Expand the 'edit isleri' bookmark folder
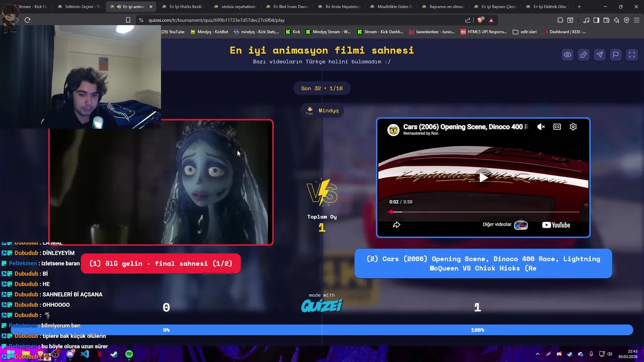This screenshot has width=644, height=362. pyautogui.click(x=525, y=32)
